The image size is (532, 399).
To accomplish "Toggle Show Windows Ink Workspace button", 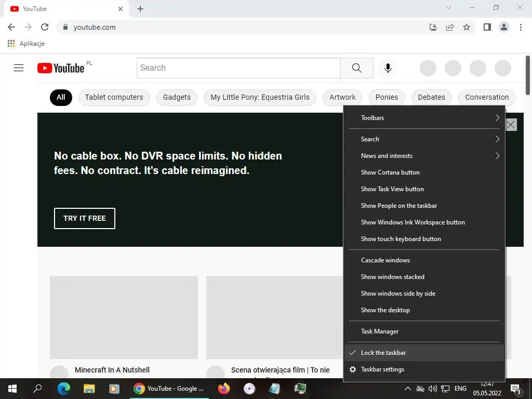I will [x=424, y=222].
